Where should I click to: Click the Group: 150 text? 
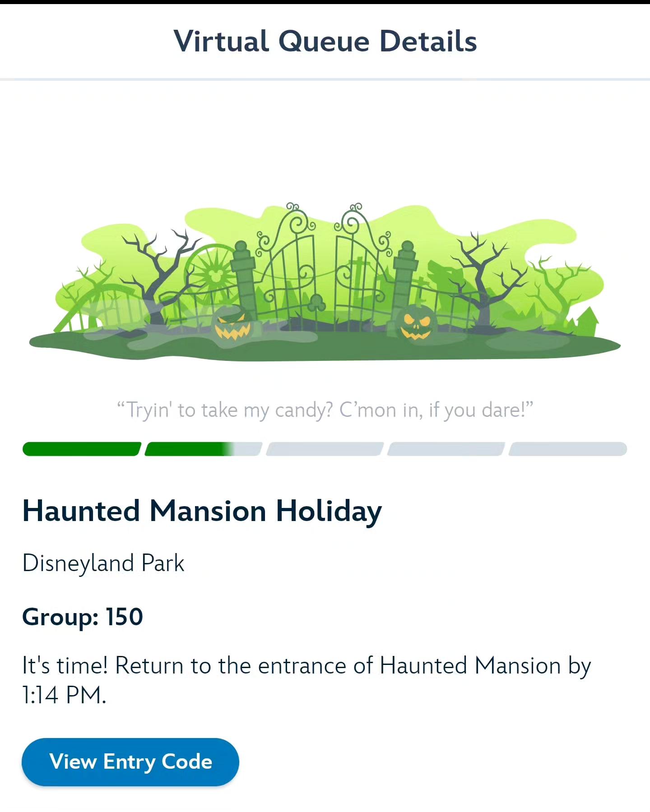pos(83,617)
